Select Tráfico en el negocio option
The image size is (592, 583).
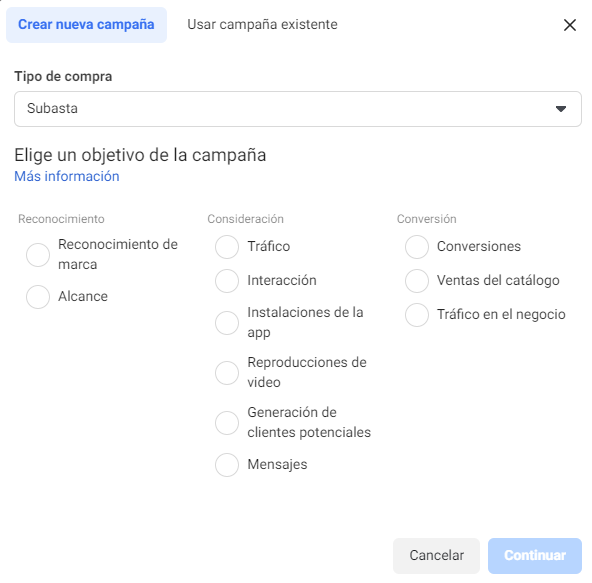417,315
